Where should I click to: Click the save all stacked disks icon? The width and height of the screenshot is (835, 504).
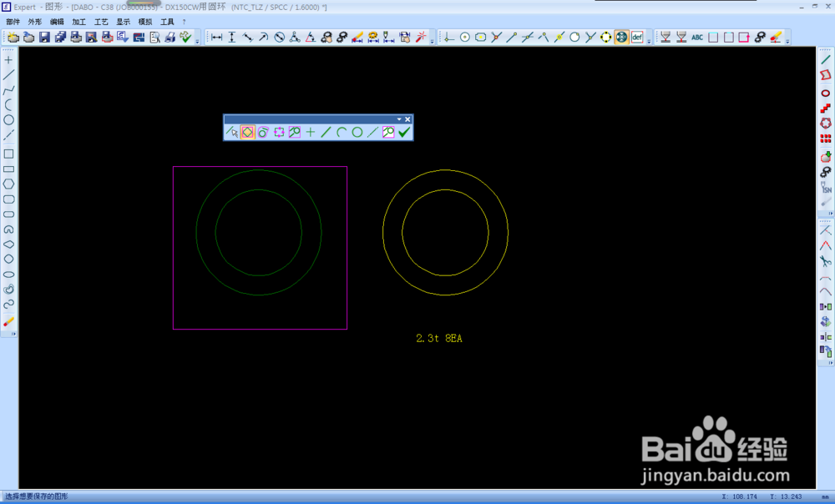[x=60, y=38]
